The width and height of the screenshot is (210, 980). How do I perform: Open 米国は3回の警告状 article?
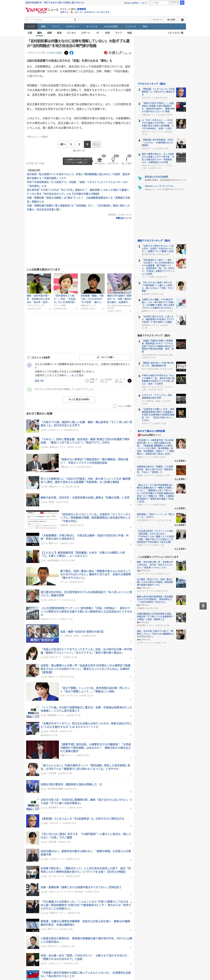click(x=72, y=784)
